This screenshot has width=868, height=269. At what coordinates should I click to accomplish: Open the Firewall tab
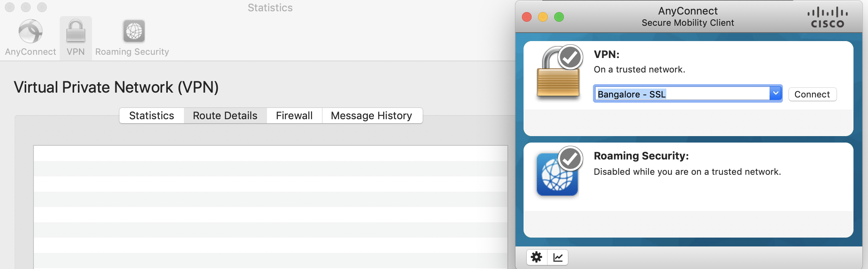[294, 116]
